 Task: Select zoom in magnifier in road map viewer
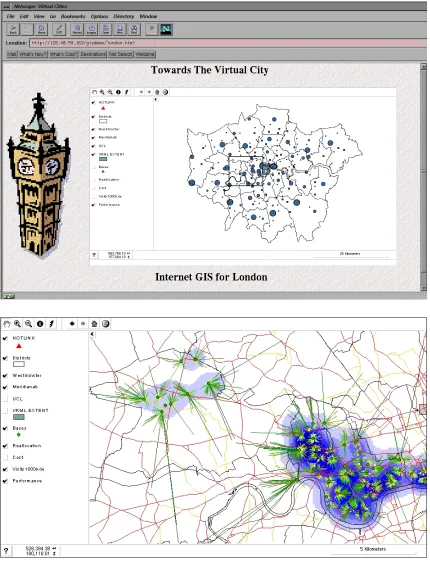17,324
